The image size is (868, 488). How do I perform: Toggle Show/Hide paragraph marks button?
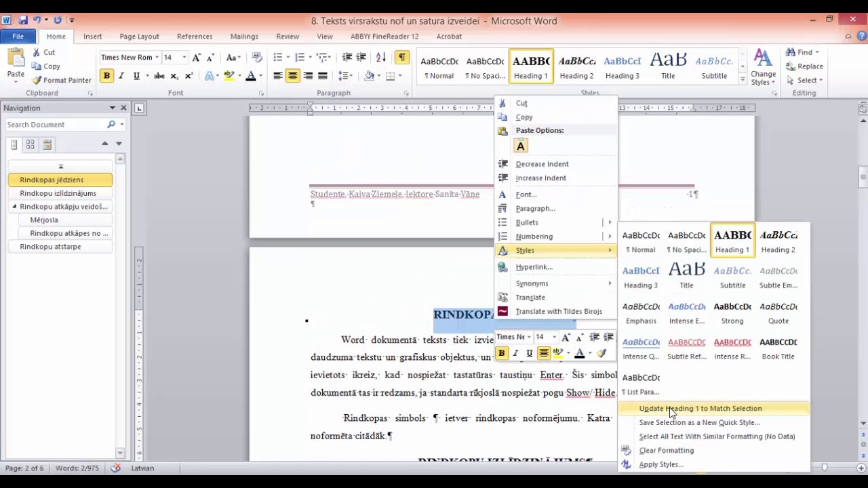coord(402,58)
